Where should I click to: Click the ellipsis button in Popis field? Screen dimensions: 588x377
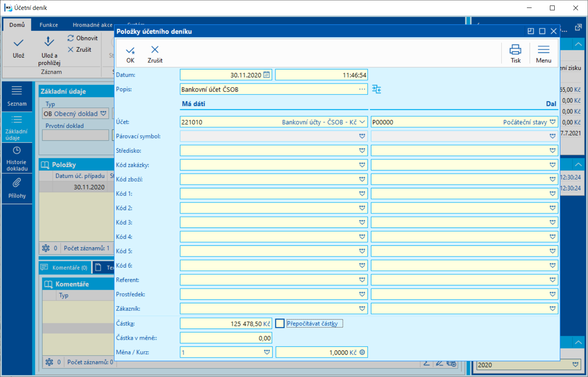click(362, 90)
